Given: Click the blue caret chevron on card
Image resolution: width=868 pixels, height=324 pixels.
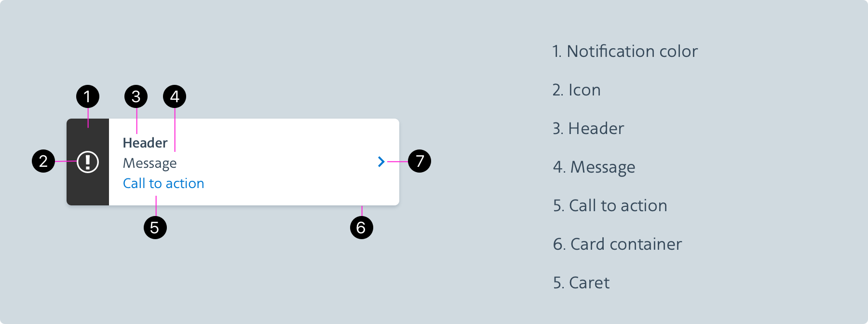Looking at the screenshot, I should (381, 162).
